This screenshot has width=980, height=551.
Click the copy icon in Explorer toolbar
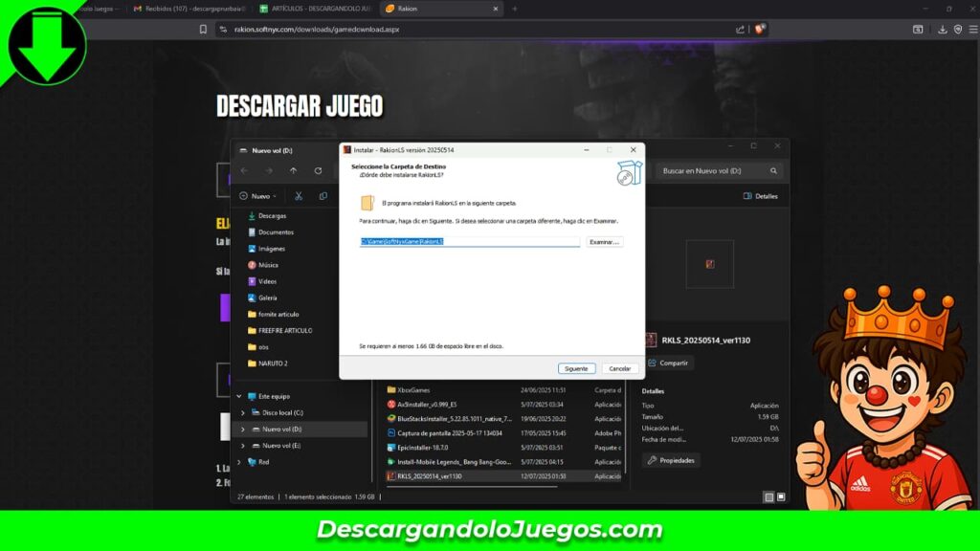323,196
